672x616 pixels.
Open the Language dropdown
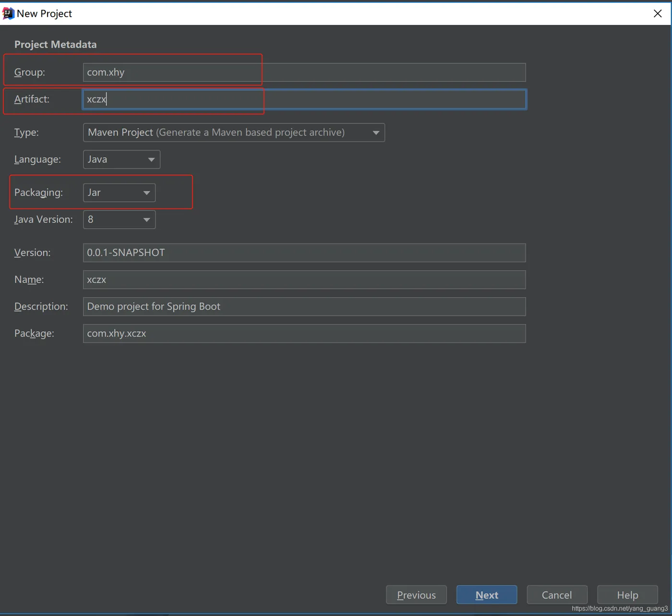click(121, 159)
